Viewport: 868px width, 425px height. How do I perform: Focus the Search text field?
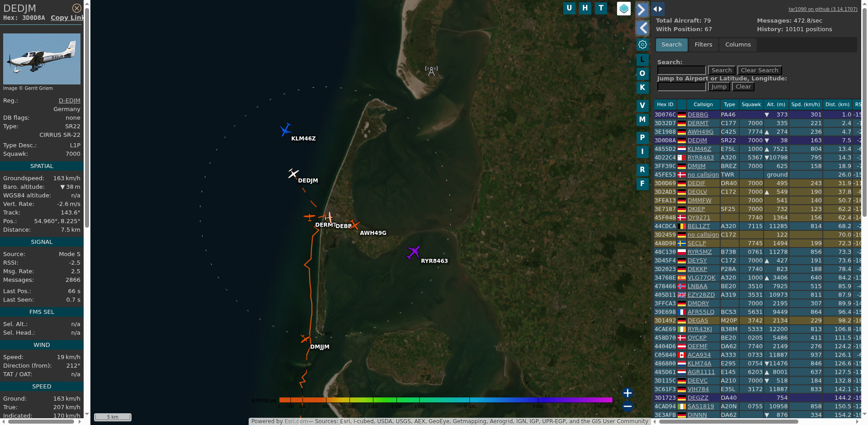click(681, 70)
